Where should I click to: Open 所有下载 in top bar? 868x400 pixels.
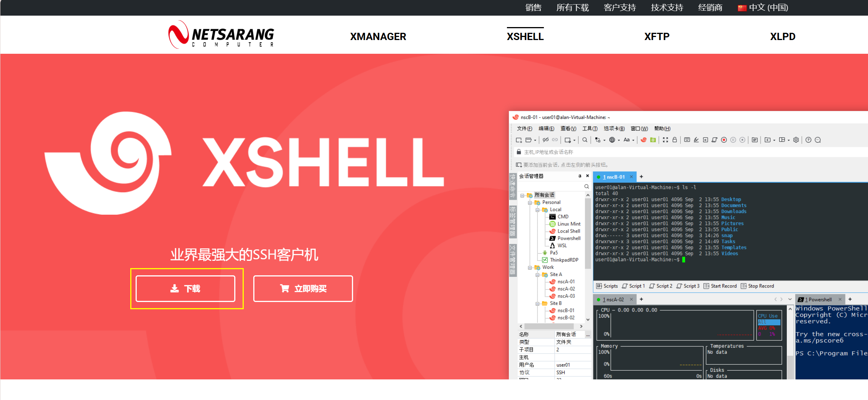572,8
